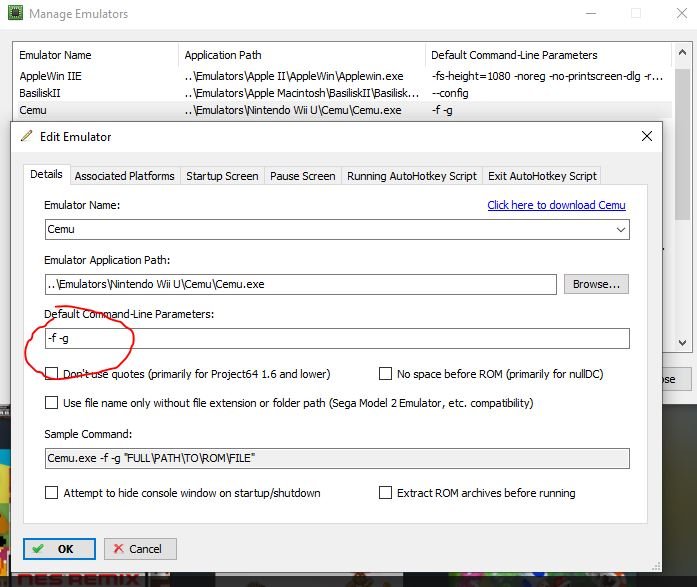Click the -f -g cell in Cemu row
This screenshot has height=587, width=697.
(442, 110)
